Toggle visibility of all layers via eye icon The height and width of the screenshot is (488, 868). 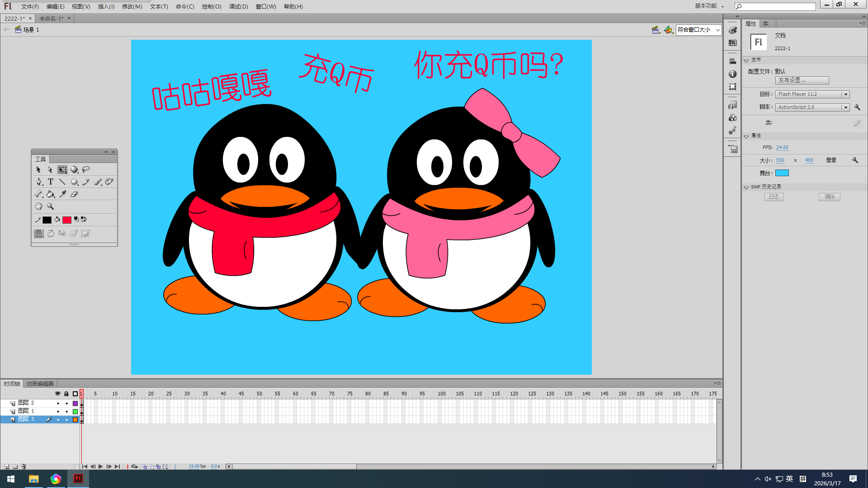pyautogui.click(x=58, y=394)
